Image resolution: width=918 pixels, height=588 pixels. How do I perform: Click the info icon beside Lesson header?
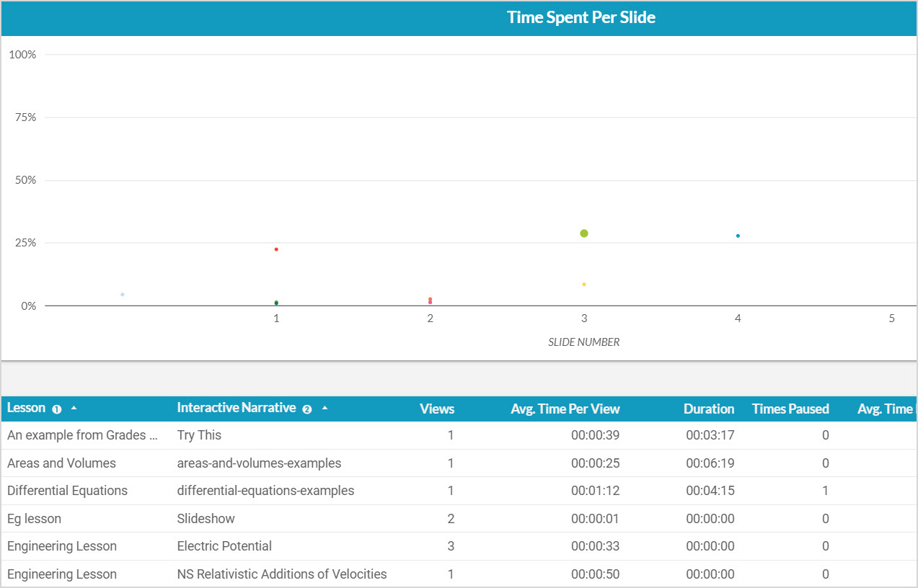click(x=57, y=409)
